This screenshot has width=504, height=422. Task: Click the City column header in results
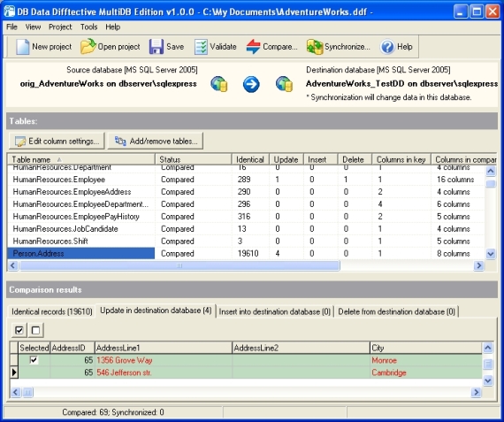[425, 348]
